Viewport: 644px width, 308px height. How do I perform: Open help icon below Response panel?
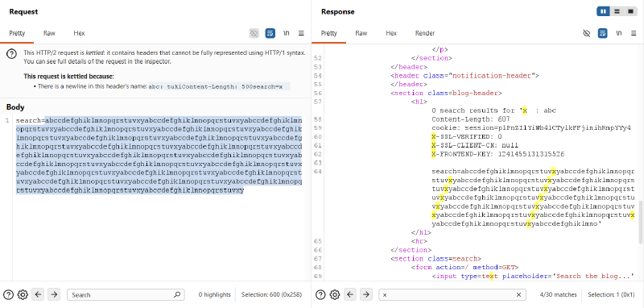point(320,294)
